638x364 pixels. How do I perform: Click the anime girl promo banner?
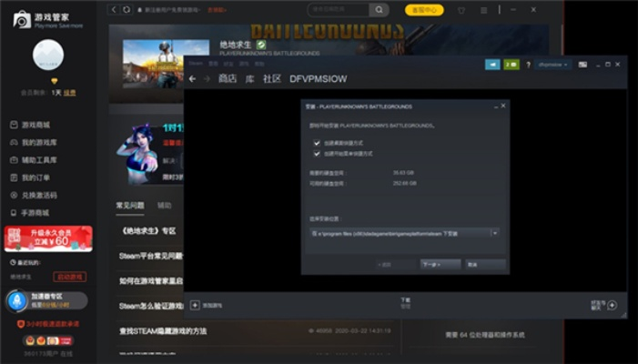pos(150,155)
